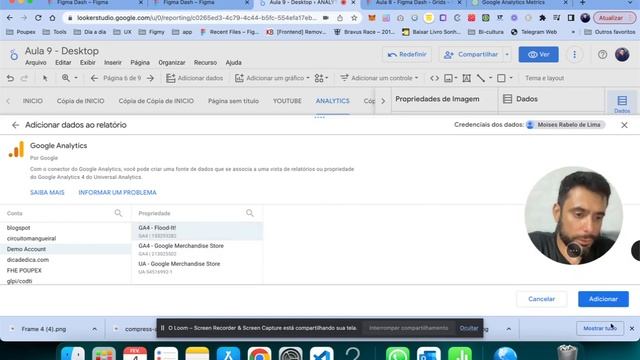Click Mostrar tudo downloads button
Image resolution: width=640 pixels, height=360 pixels.
click(x=600, y=329)
